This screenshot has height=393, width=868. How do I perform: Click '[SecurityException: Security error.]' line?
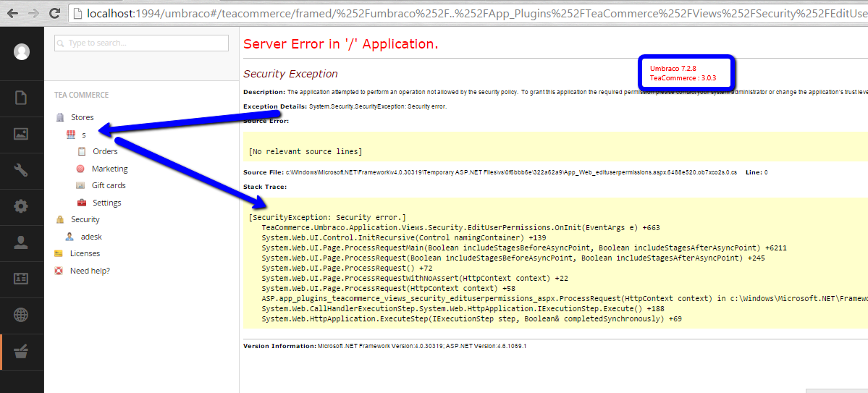tap(328, 218)
